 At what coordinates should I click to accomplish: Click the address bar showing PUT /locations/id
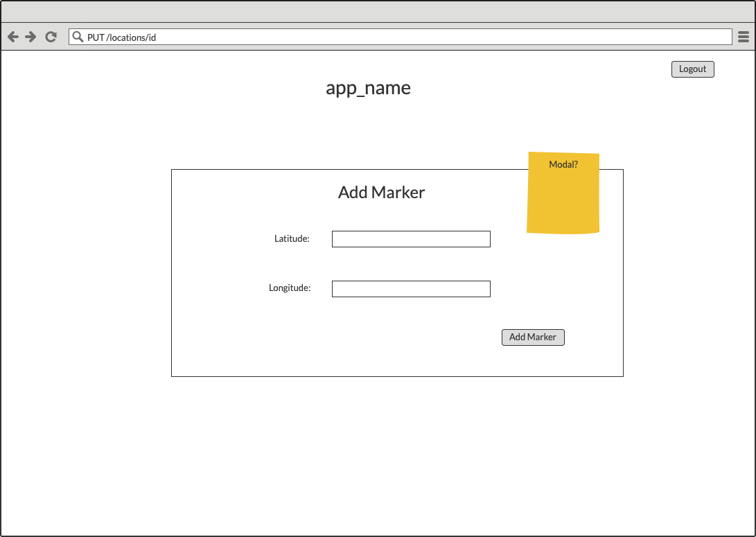pos(401,37)
